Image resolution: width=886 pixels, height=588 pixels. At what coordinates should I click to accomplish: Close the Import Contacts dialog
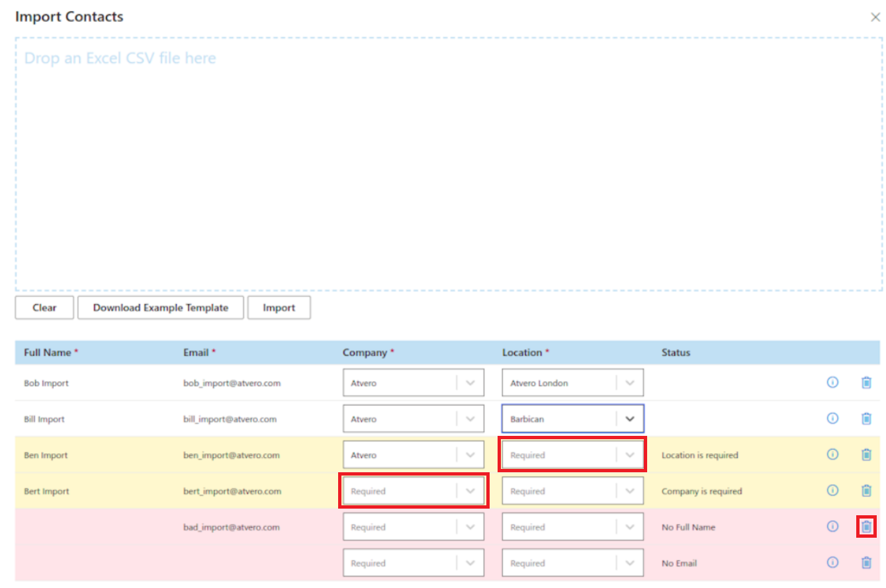tap(875, 17)
